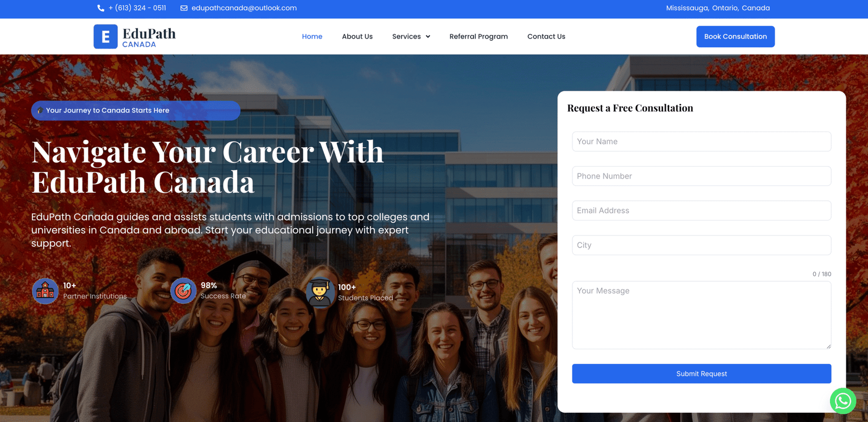Click the Submit Request button
This screenshot has width=868, height=422.
pyautogui.click(x=701, y=374)
